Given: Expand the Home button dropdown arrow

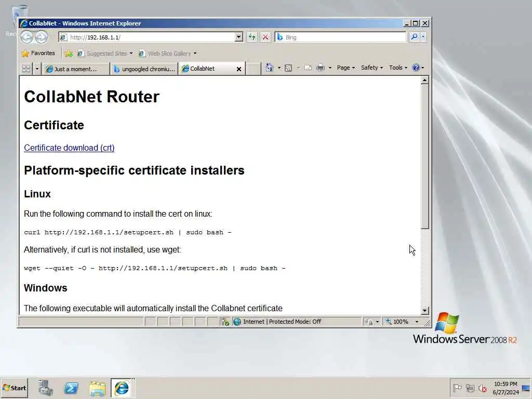Looking at the screenshot, I should (x=279, y=68).
